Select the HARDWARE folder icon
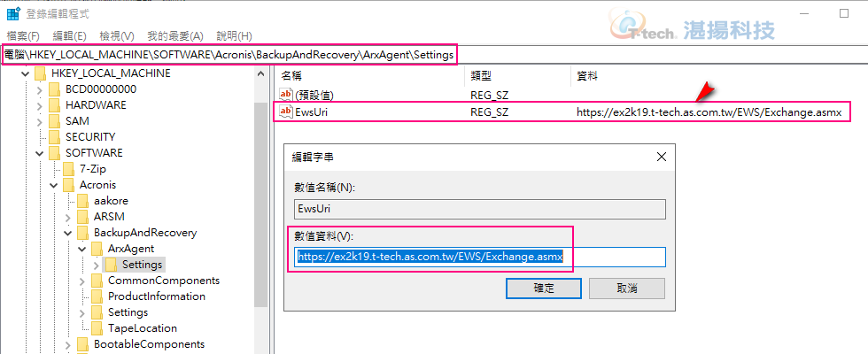 (54, 105)
